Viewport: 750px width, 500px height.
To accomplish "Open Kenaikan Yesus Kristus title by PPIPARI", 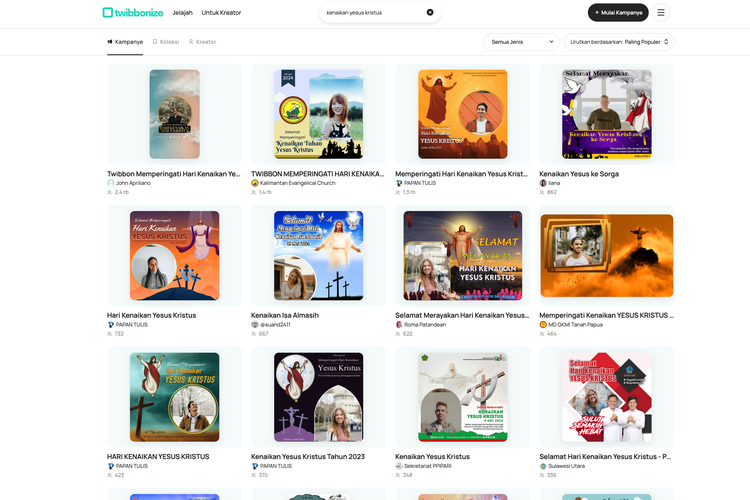I will pyautogui.click(x=432, y=456).
